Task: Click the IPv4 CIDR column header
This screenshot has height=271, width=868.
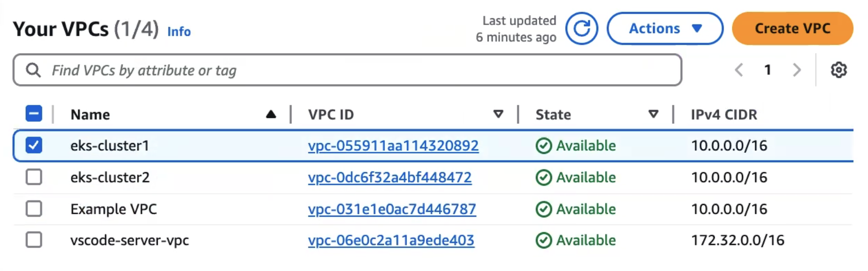Action: coord(724,115)
